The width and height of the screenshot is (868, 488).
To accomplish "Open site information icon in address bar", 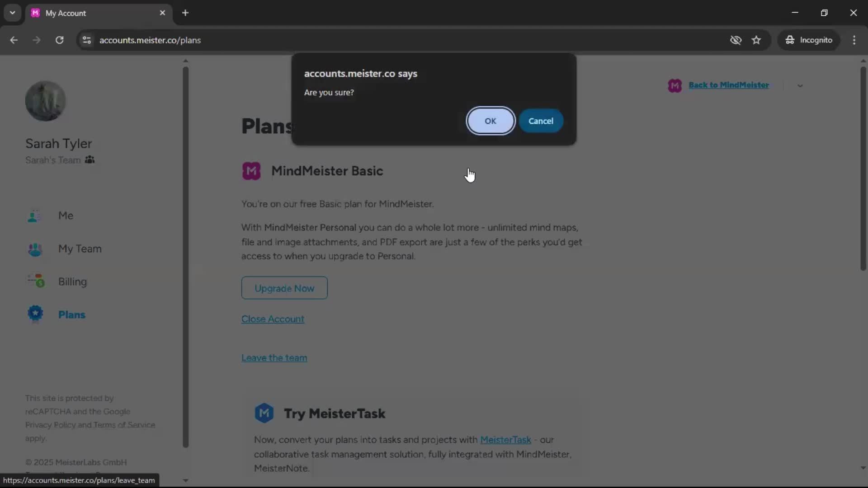I will tap(87, 40).
